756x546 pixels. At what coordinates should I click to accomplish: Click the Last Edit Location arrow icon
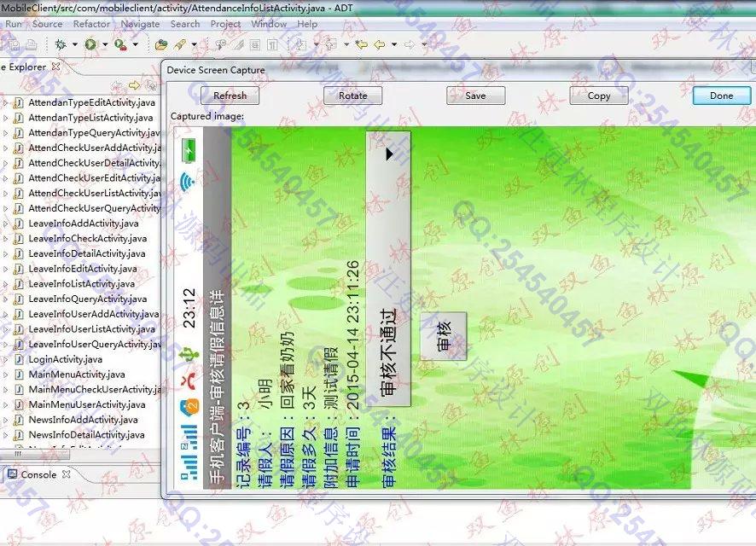click(x=361, y=44)
